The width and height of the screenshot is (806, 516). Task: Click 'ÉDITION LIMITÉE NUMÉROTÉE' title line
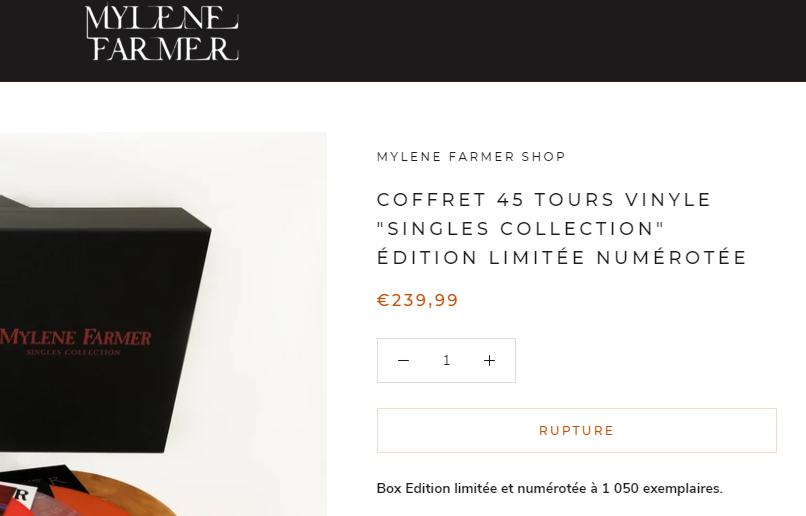click(x=562, y=257)
